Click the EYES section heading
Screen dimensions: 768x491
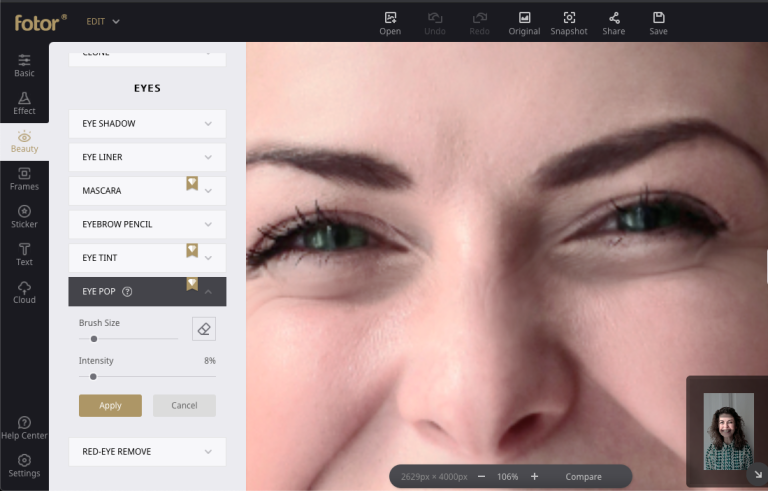pyautogui.click(x=147, y=88)
